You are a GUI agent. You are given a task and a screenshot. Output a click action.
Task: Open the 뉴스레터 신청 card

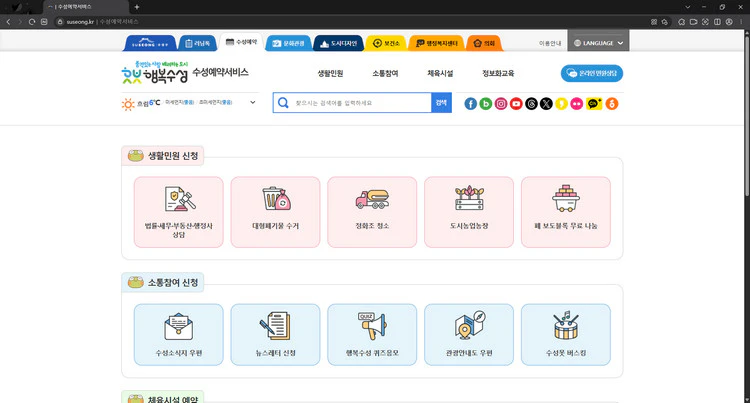[276, 335]
